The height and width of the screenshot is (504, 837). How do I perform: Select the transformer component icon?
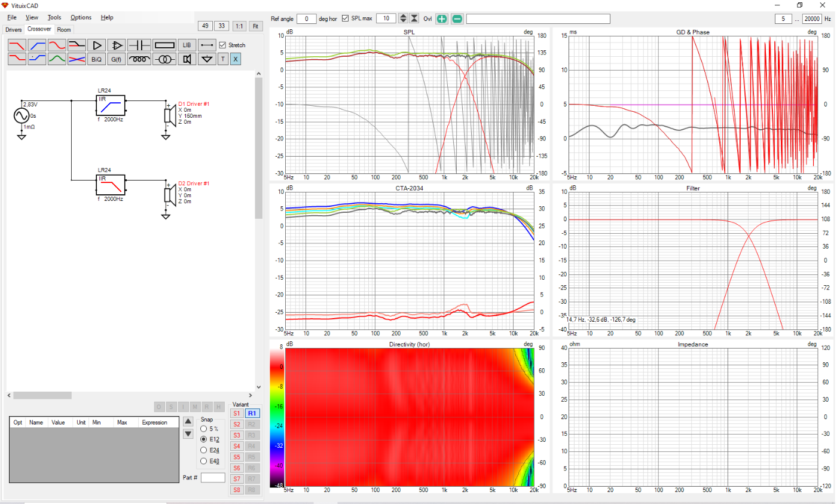point(164,59)
